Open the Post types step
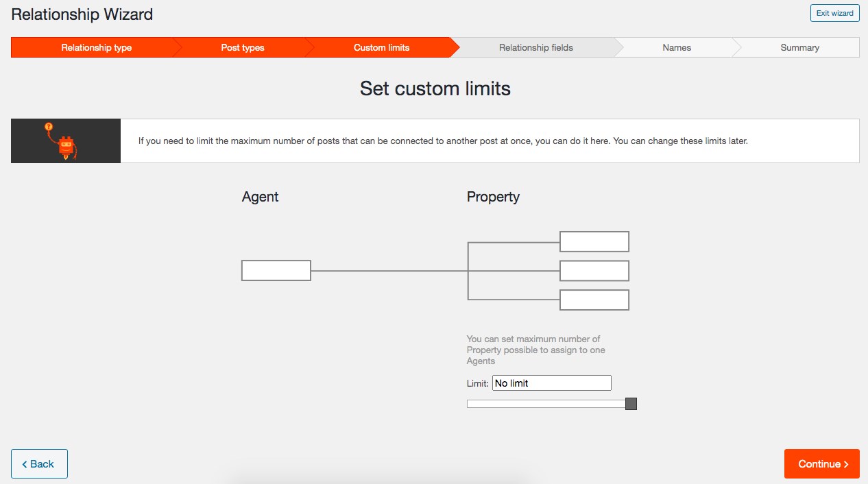868x484 pixels. [243, 47]
